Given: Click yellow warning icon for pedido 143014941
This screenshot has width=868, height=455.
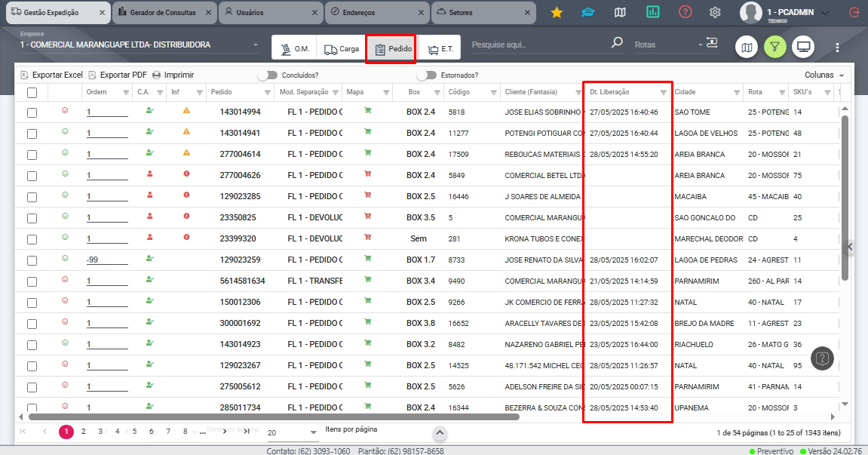Looking at the screenshot, I should [x=186, y=132].
